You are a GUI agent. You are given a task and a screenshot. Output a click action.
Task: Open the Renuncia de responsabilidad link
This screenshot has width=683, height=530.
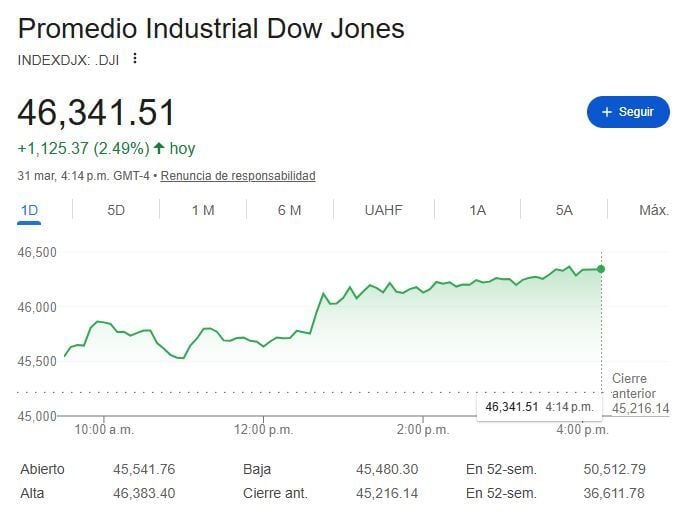pos(238,176)
